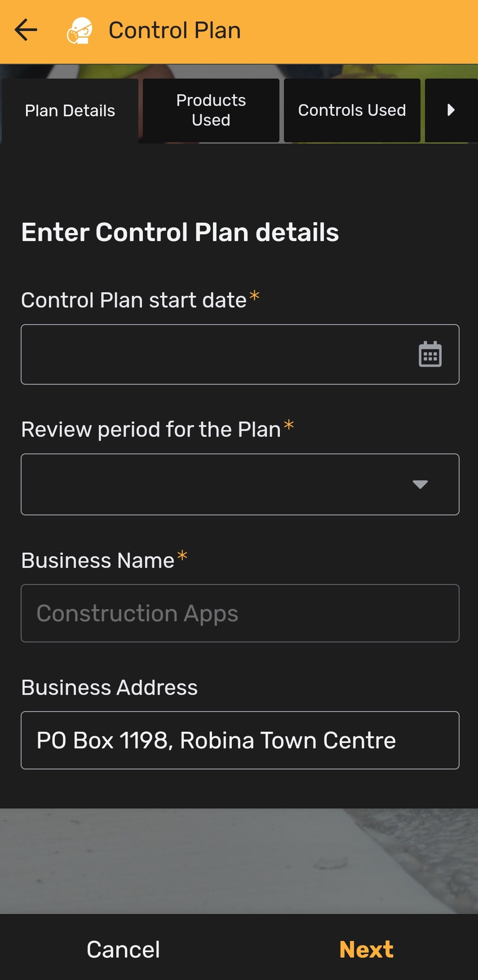478x980 pixels.
Task: Edit the Business Address field
Action: click(x=240, y=740)
